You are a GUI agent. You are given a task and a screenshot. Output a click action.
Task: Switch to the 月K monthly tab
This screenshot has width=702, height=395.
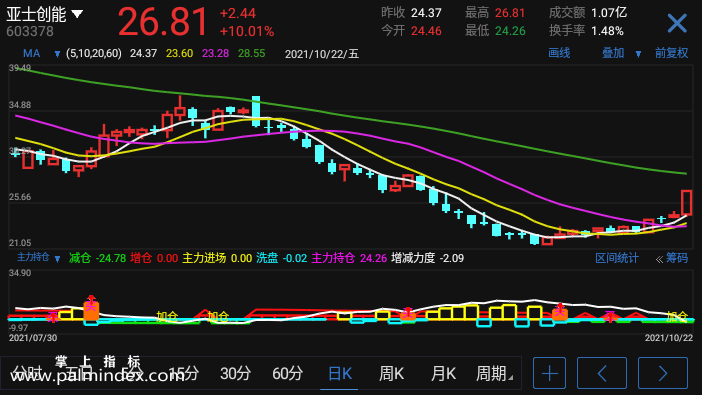443,373
